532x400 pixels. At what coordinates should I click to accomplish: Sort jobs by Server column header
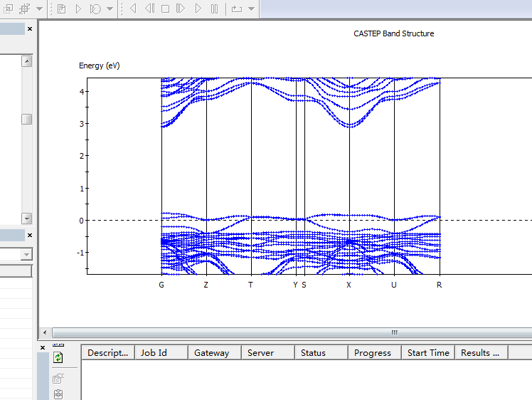[267, 353]
